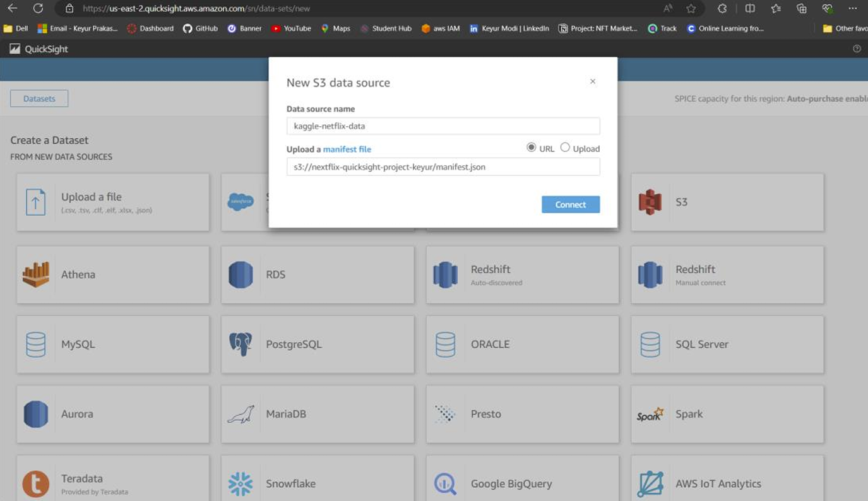Click the "AWS IoT Analytics" label
868x501 pixels.
tap(718, 484)
